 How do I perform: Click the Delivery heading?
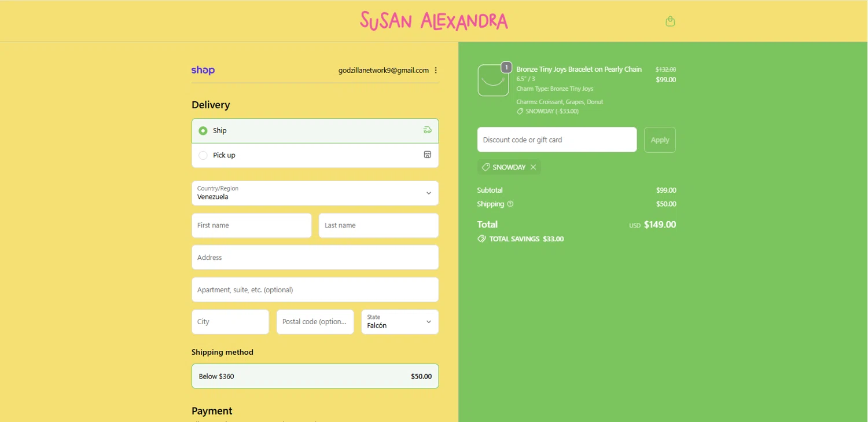211,105
